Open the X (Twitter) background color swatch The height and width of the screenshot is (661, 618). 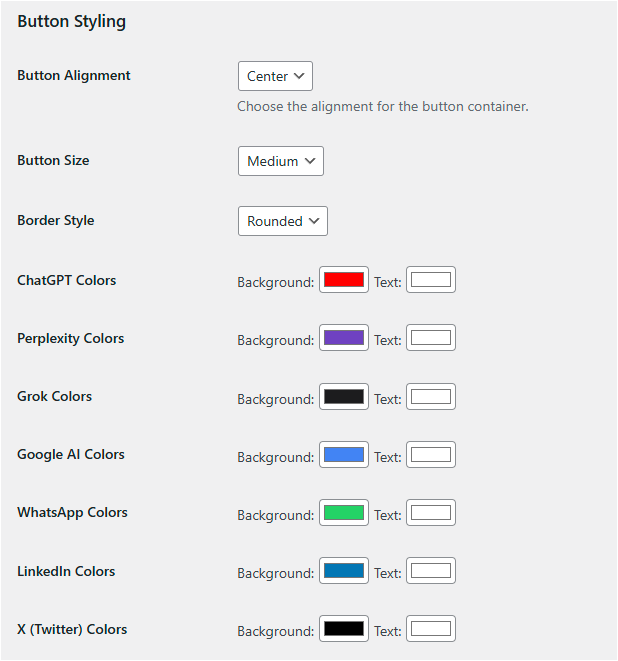tap(344, 629)
